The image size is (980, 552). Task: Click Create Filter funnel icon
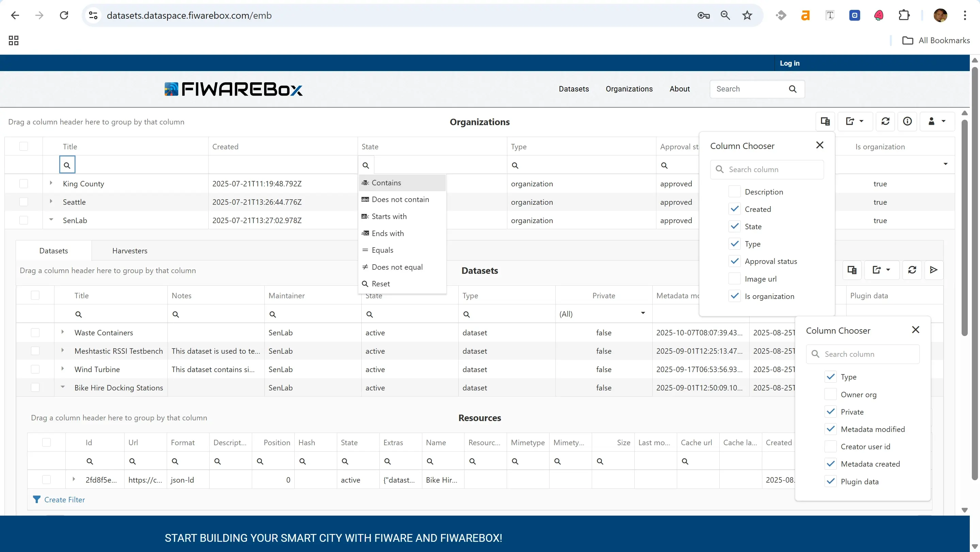pos(36,500)
